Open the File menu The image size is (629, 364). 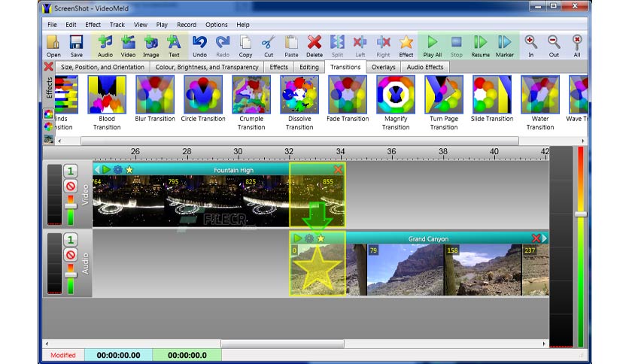click(x=52, y=25)
